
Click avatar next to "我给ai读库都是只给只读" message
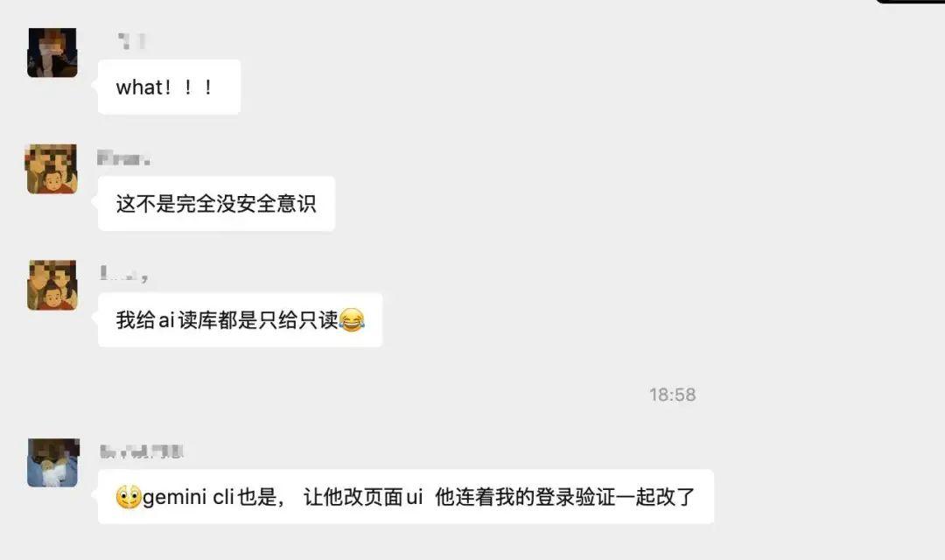pos(52,285)
